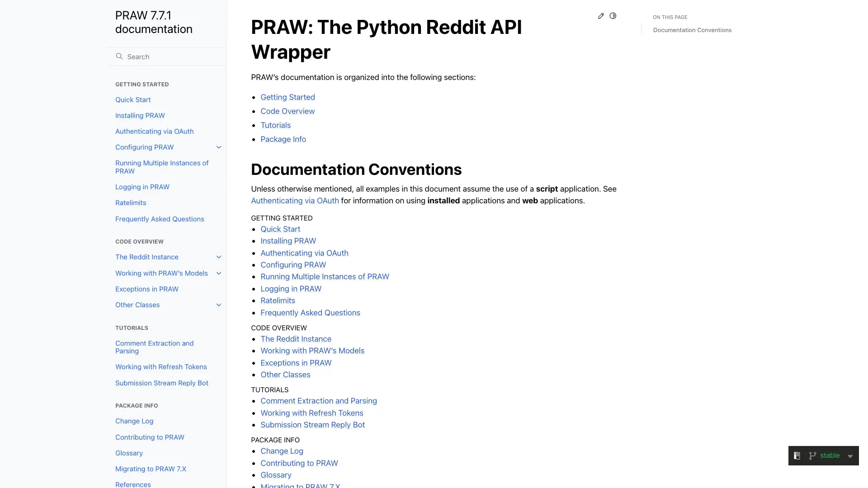The height and width of the screenshot is (488, 868).
Task: Click Authenticating via OAuth in bulleted content list
Action: click(304, 253)
